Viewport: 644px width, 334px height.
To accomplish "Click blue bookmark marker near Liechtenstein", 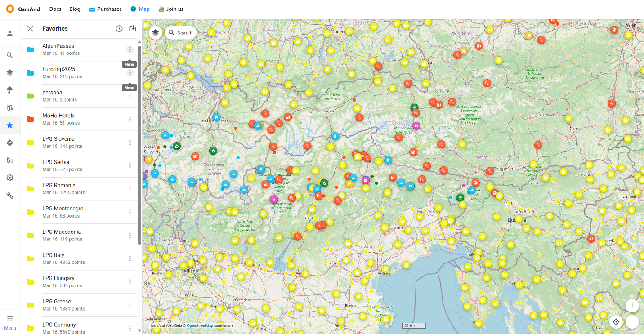I will [216, 118].
